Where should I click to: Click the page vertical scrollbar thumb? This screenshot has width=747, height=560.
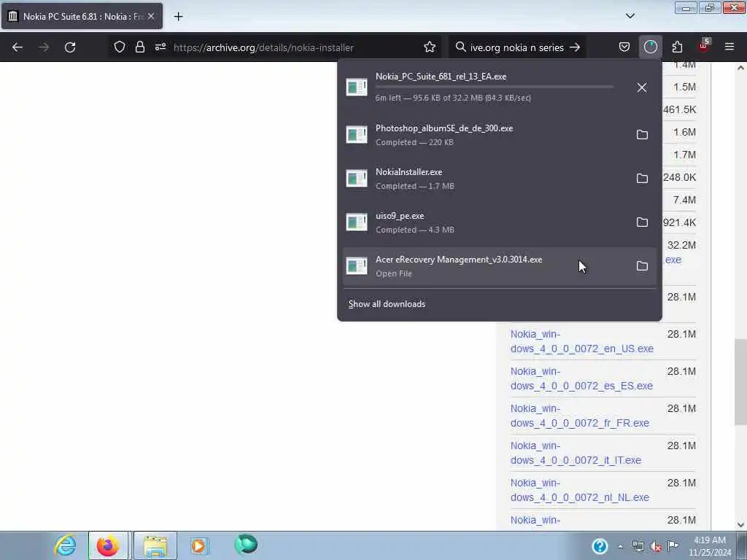740,382
